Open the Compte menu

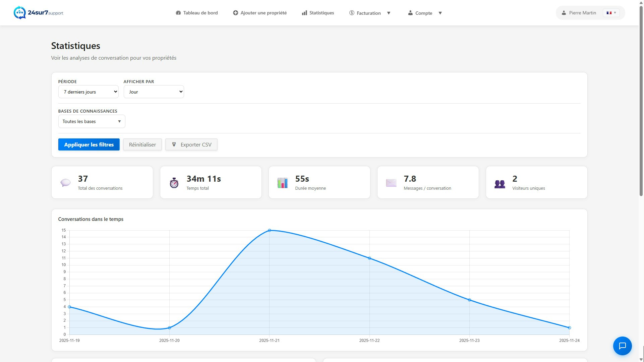point(425,13)
